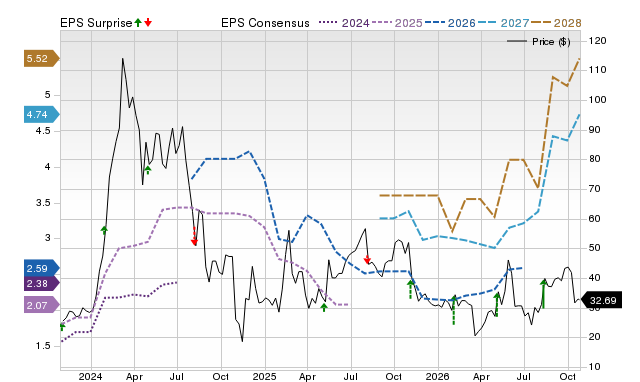Image resolution: width=640 pixels, height=382 pixels.
Task: Click the green up arrow in EPS Surprise legend
Action: pos(138,22)
